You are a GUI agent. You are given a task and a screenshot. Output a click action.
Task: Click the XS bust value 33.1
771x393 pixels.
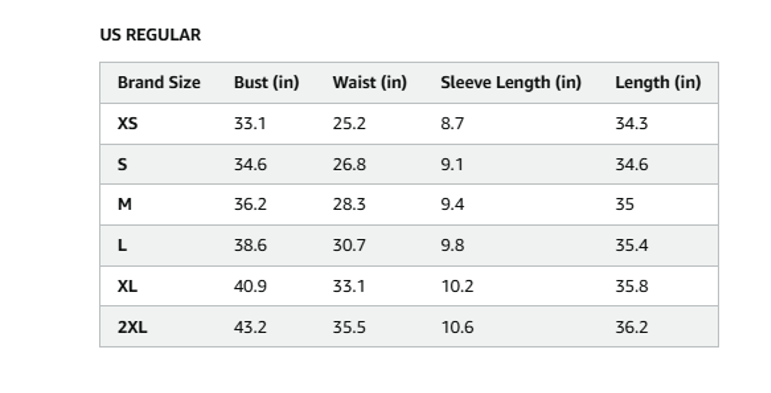tap(250, 123)
